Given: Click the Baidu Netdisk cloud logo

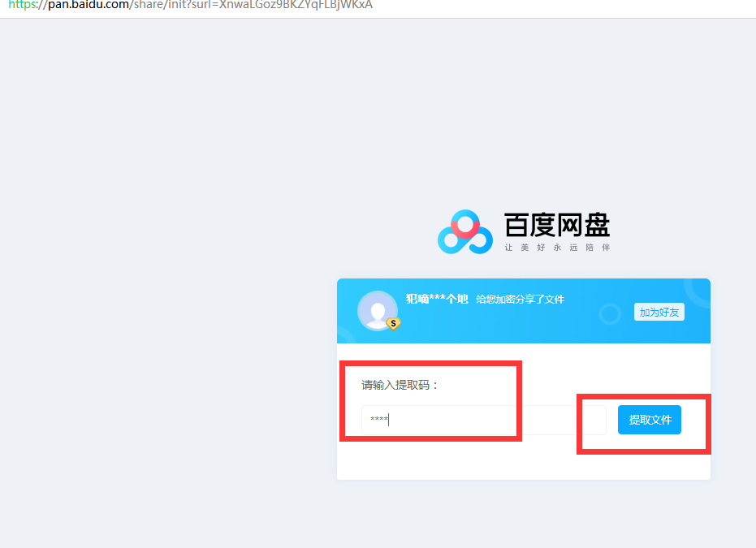Looking at the screenshot, I should click(465, 232).
